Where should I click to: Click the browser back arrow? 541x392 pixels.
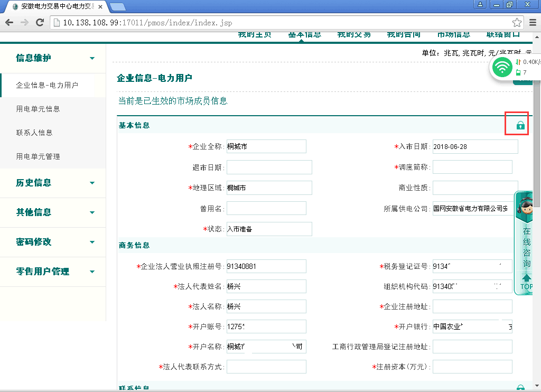[9, 23]
